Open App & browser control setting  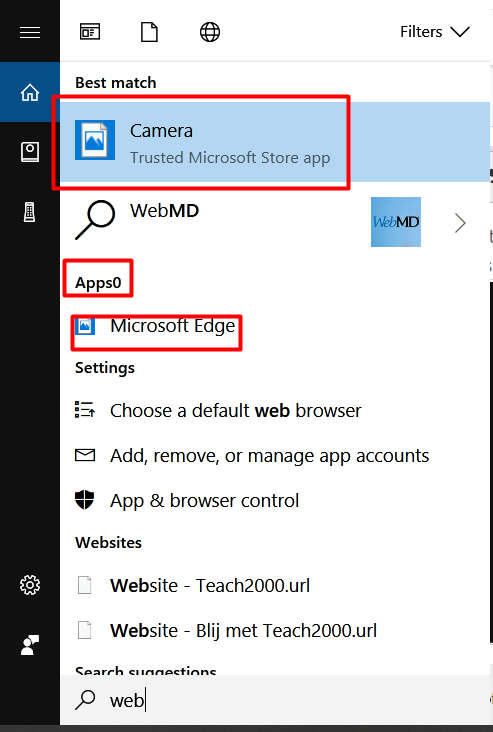pos(204,500)
